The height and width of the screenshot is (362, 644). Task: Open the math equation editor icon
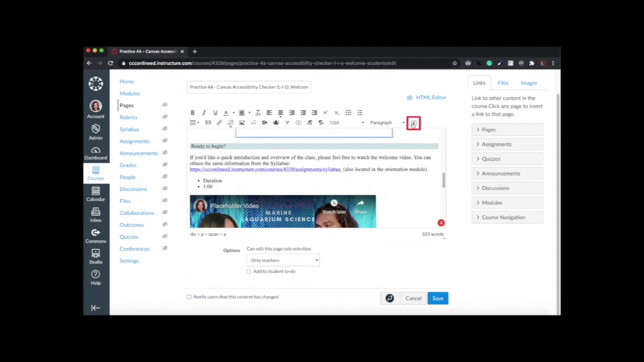point(253,123)
